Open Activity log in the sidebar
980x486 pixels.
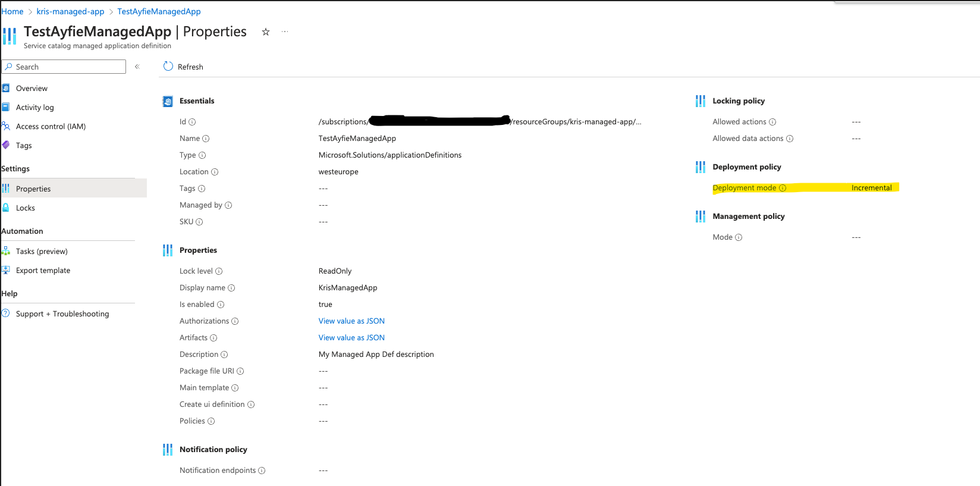tap(34, 107)
